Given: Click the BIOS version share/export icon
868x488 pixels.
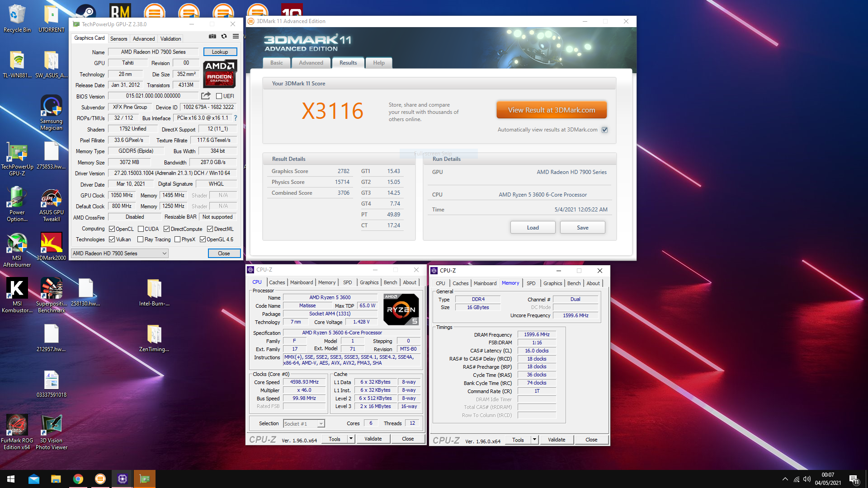Looking at the screenshot, I should (206, 96).
